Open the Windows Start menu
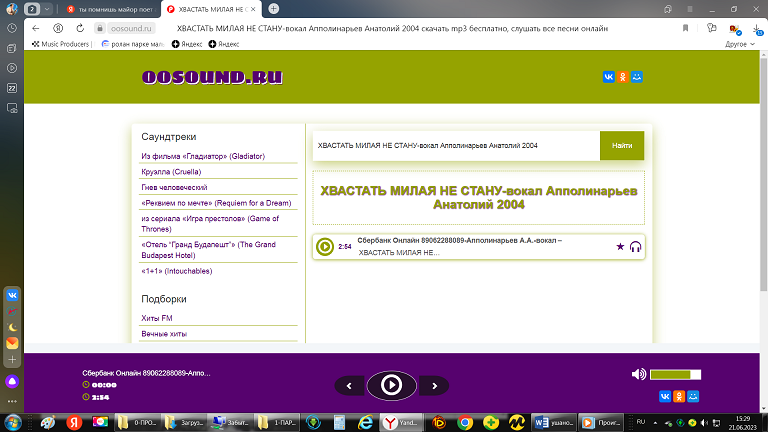The image size is (768, 432). tap(12, 422)
